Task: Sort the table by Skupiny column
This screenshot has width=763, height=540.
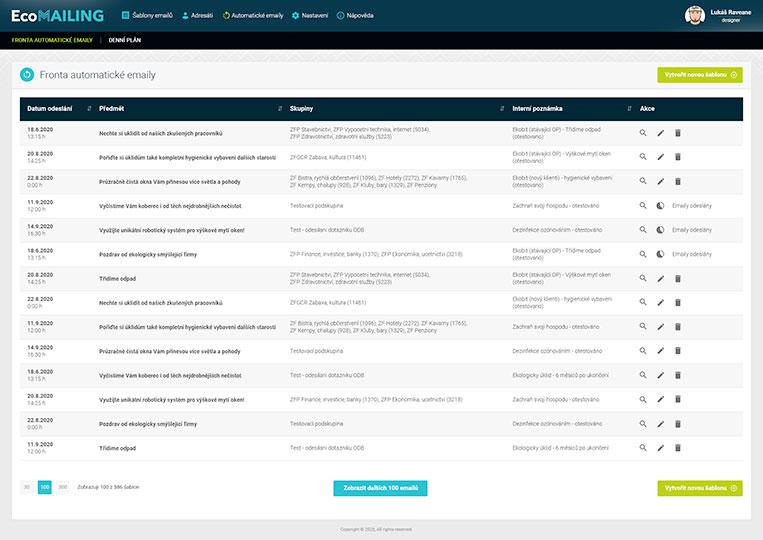Action: [x=502, y=108]
